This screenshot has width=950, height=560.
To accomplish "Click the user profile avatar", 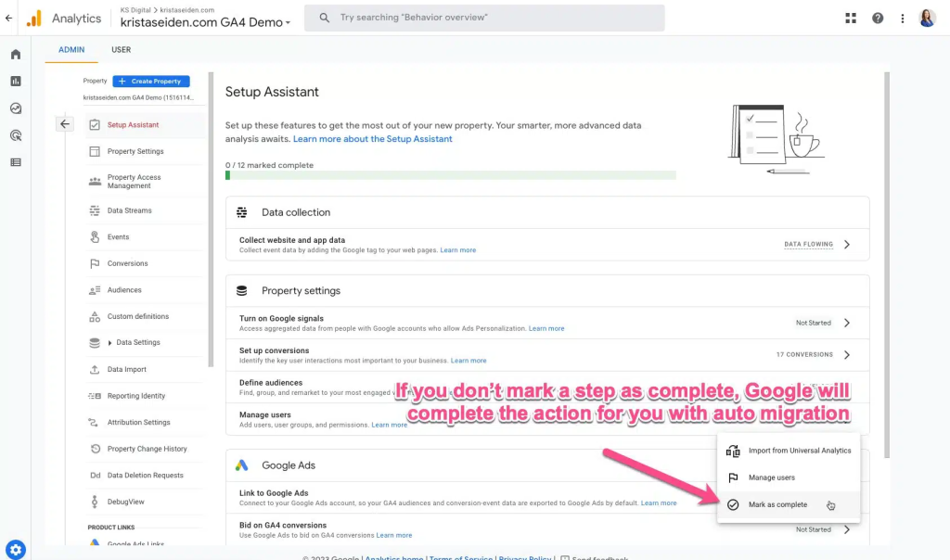I will pos(927,19).
